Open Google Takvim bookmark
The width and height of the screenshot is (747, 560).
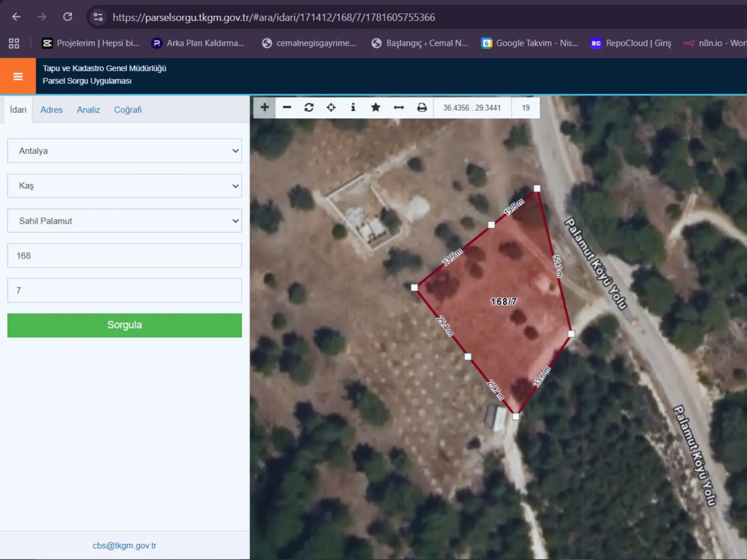click(x=530, y=43)
